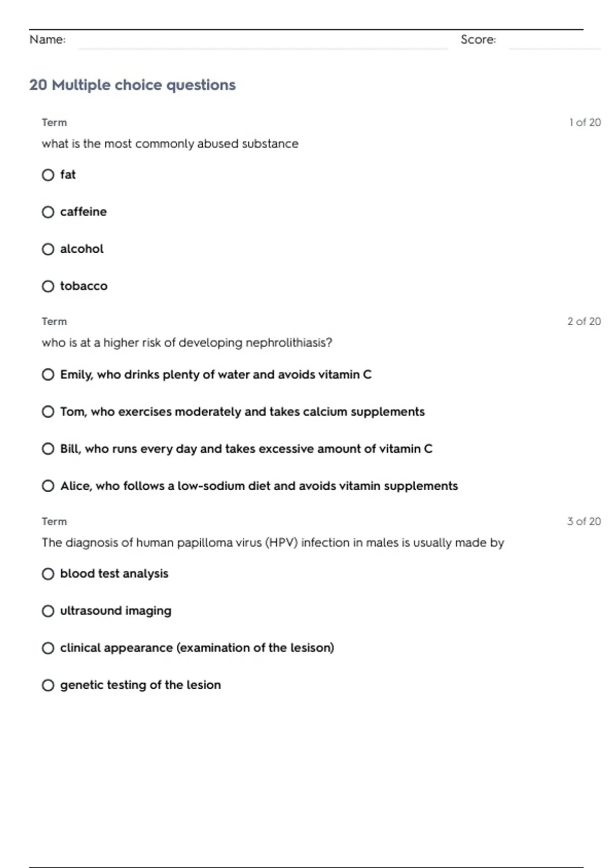The image size is (613, 868).
Task: Select 'genetic testing of the lesion'
Action: point(48,685)
